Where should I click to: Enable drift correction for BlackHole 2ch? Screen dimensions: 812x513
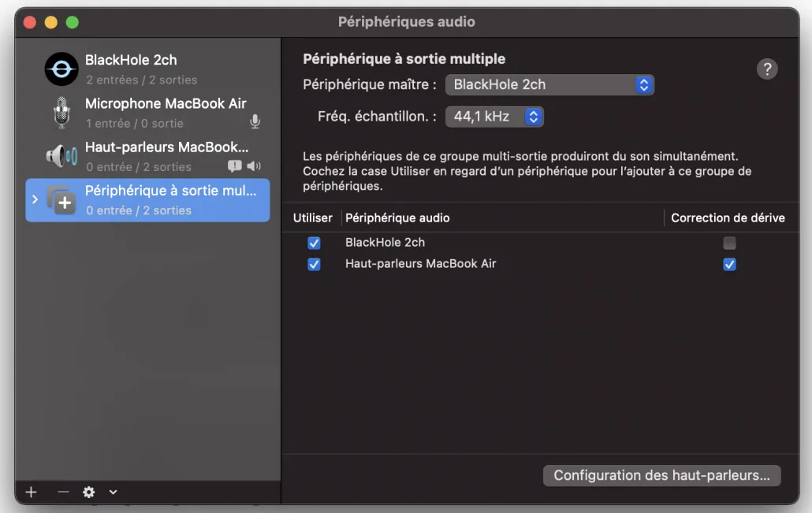point(729,243)
